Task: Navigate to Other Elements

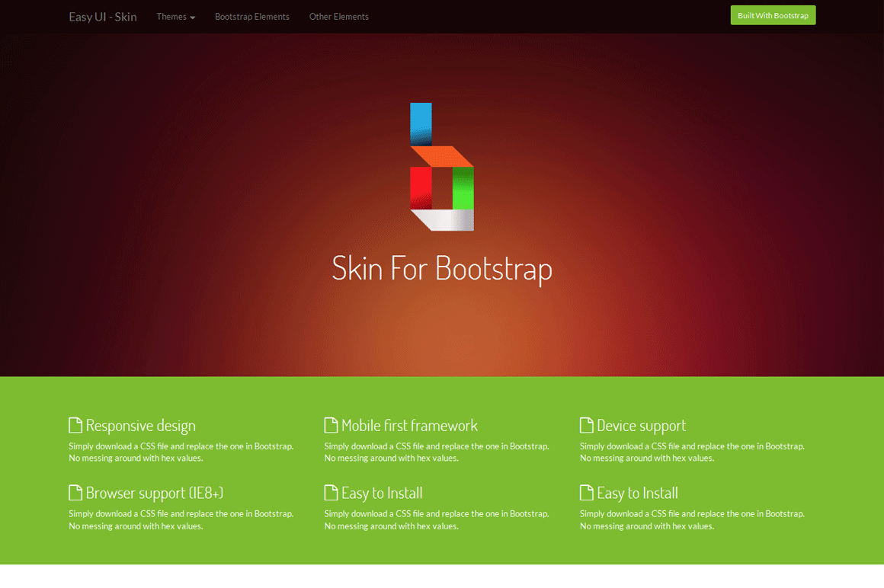Action: [338, 16]
